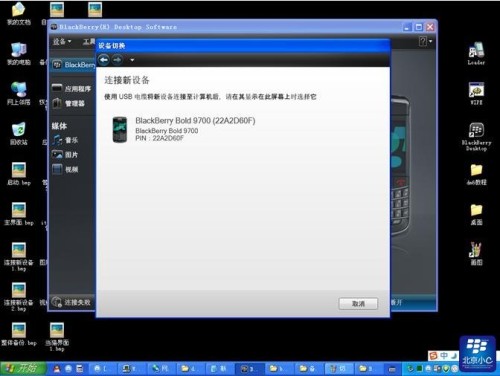Open the BlackBerry Desktop shortcut on desktop
The width and height of the screenshot is (500, 376).
coord(476,137)
